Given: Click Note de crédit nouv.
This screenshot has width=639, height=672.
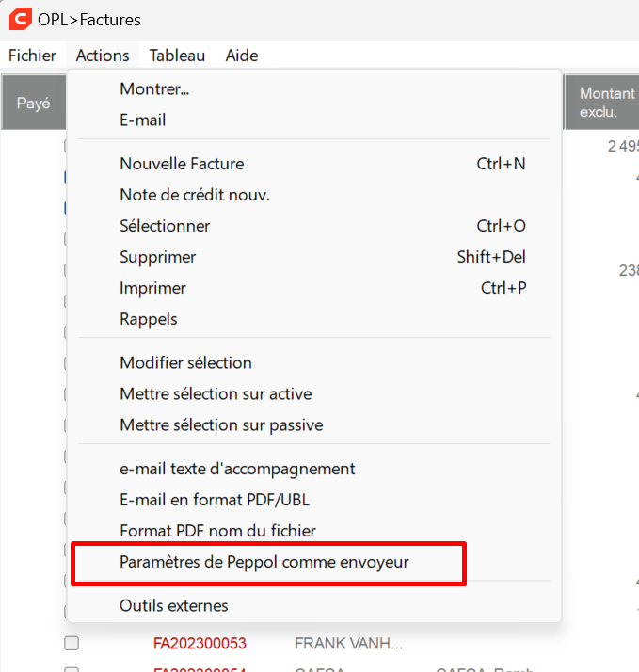Looking at the screenshot, I should 314,195.
